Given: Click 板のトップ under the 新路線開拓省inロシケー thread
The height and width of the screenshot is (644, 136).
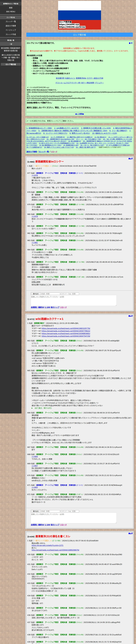Looking at the screenshot, I should [x=55, y=307].
